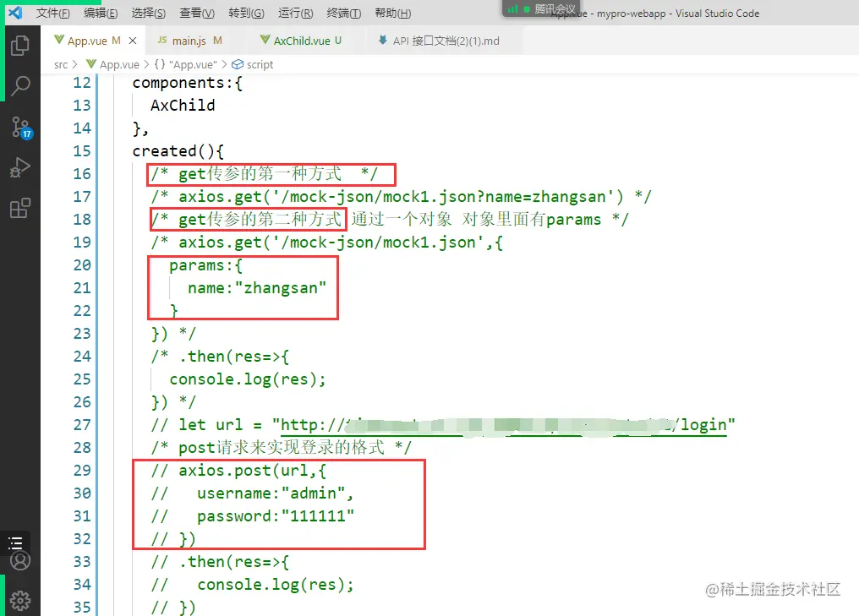The image size is (859, 616).
Task: Click the 腾讯会议 floating indicator
Action: pos(541,8)
